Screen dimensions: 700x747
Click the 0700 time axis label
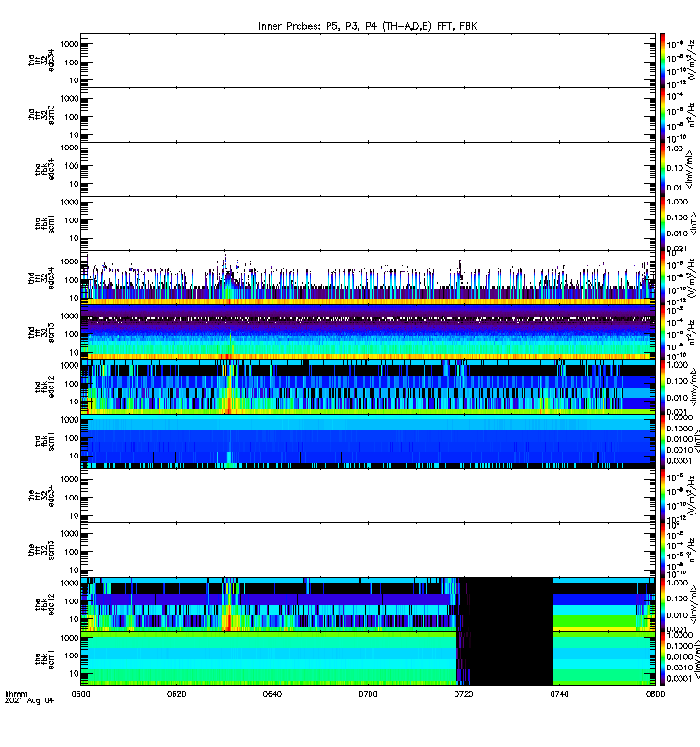coord(368,694)
